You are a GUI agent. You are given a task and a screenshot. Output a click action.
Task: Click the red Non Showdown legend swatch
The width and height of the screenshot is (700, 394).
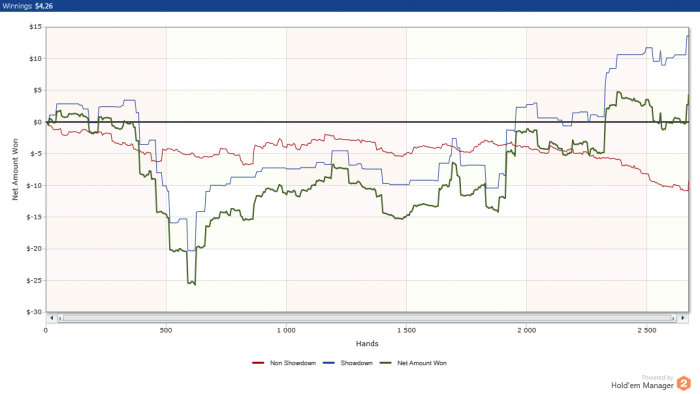tap(258, 363)
